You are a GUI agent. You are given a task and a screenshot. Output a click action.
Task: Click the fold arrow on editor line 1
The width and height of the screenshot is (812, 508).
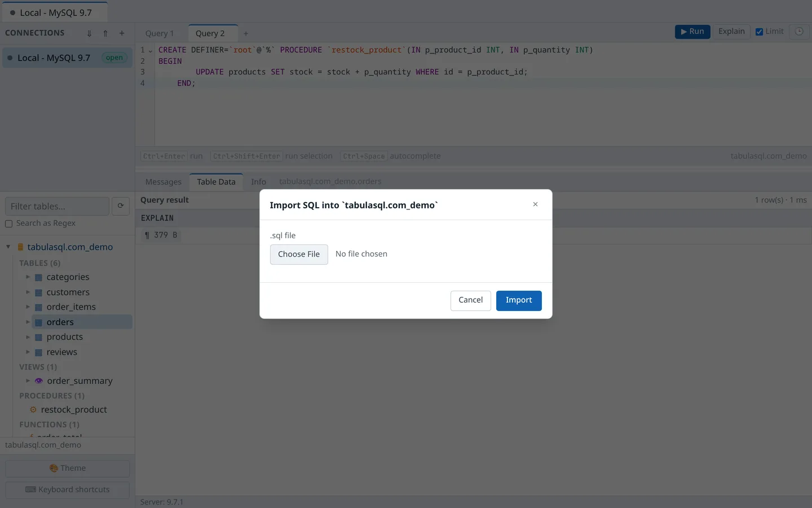(150, 51)
